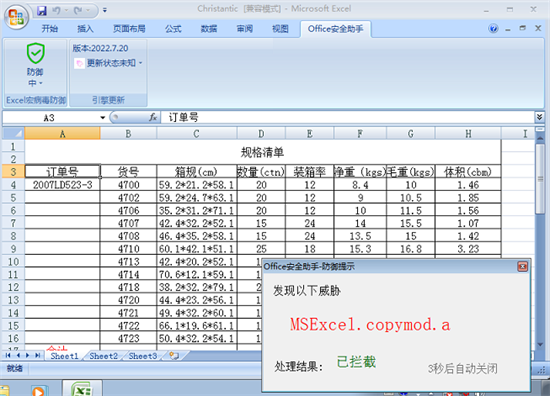Open the Office button menu

click(x=16, y=17)
